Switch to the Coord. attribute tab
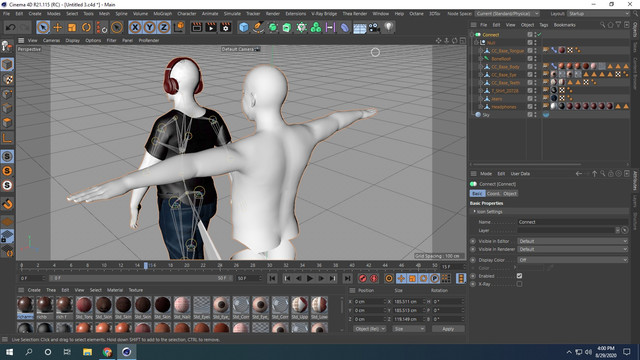Image resolution: width=640 pixels, height=360 pixels. click(x=493, y=193)
